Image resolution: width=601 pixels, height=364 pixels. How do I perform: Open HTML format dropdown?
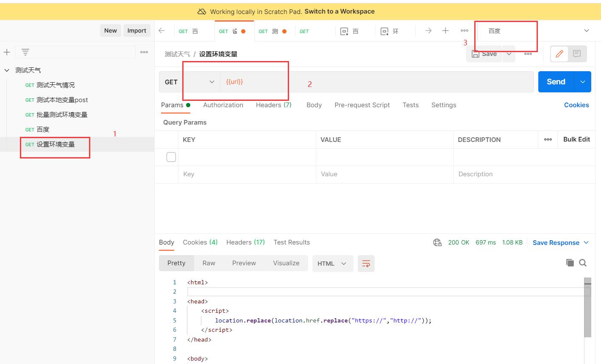click(x=333, y=264)
